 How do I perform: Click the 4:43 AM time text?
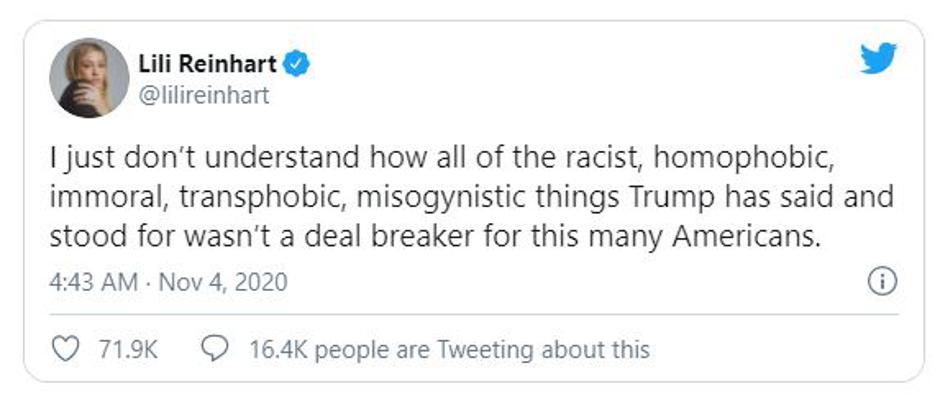pos(93,282)
